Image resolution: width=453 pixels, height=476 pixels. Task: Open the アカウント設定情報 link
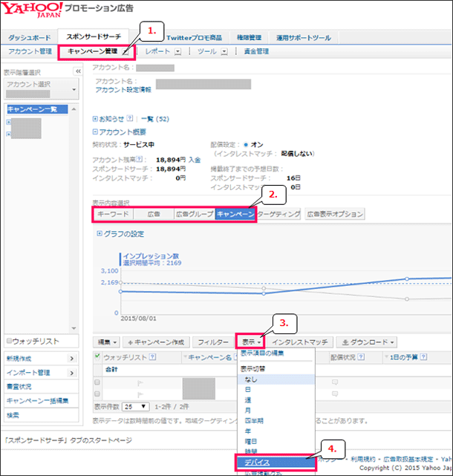pyautogui.click(x=123, y=90)
